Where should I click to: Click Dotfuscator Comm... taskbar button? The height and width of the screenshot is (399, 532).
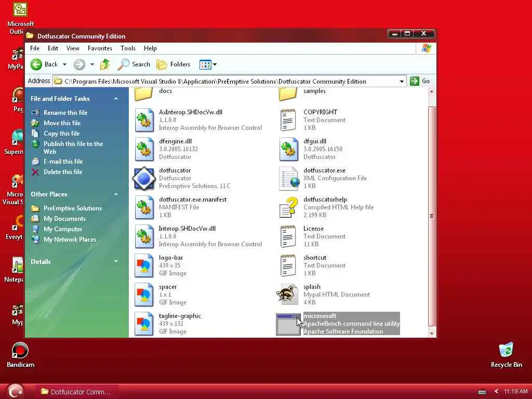coord(76,392)
